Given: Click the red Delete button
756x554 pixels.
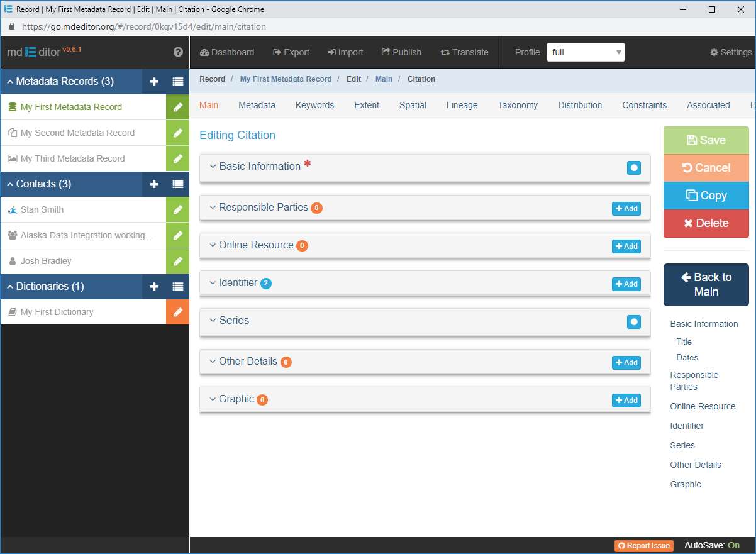Looking at the screenshot, I should point(706,223).
